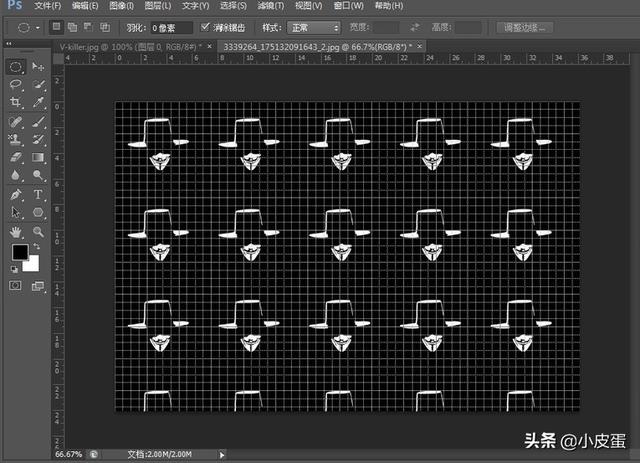Viewport: 640px width, 463px height.
Task: Select the Healing Brush tool
Action: tap(16, 121)
